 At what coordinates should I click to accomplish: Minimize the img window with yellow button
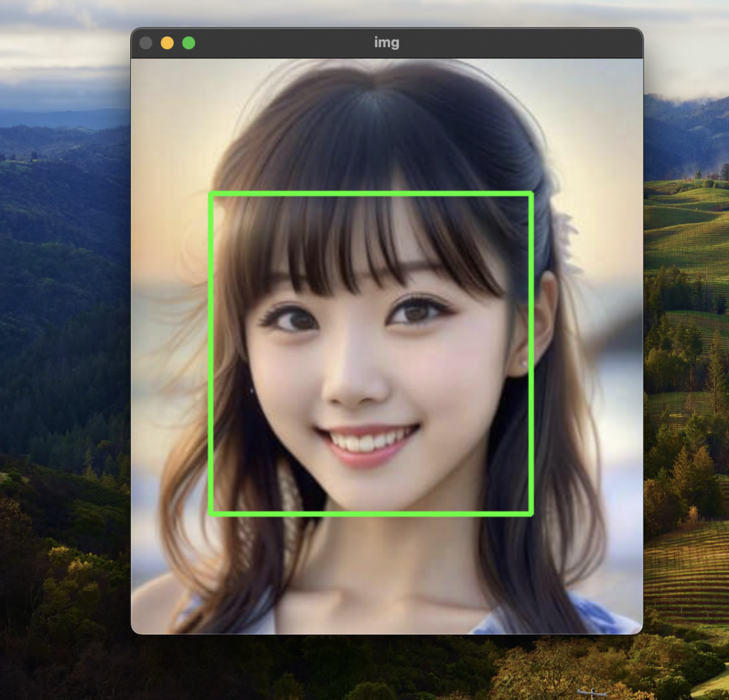click(167, 43)
